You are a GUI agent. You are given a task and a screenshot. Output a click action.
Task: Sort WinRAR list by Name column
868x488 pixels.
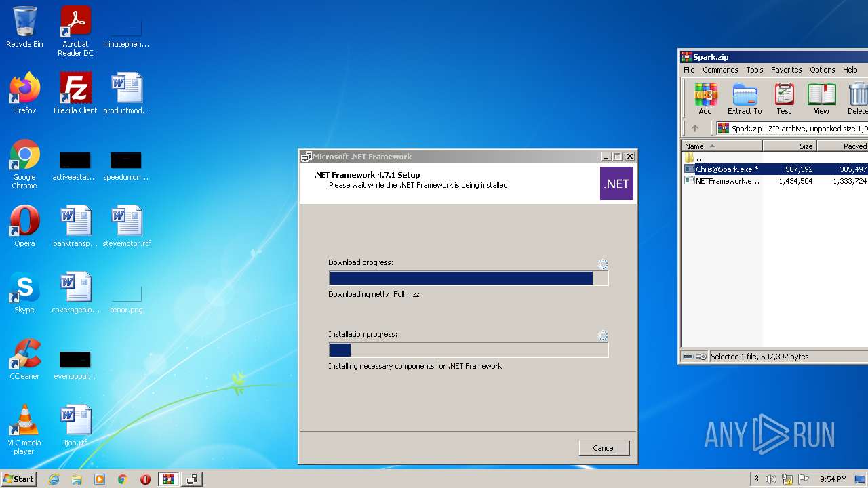click(722, 146)
